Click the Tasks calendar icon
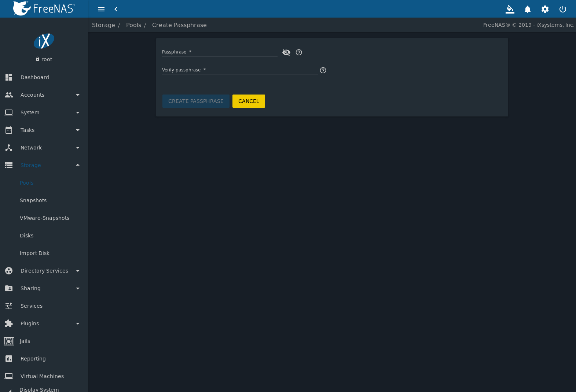 click(x=9, y=130)
